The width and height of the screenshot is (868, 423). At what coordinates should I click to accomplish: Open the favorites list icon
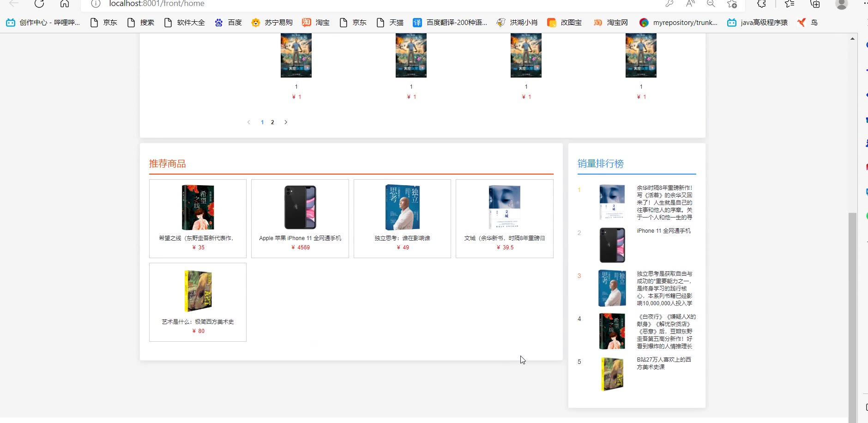click(x=790, y=4)
